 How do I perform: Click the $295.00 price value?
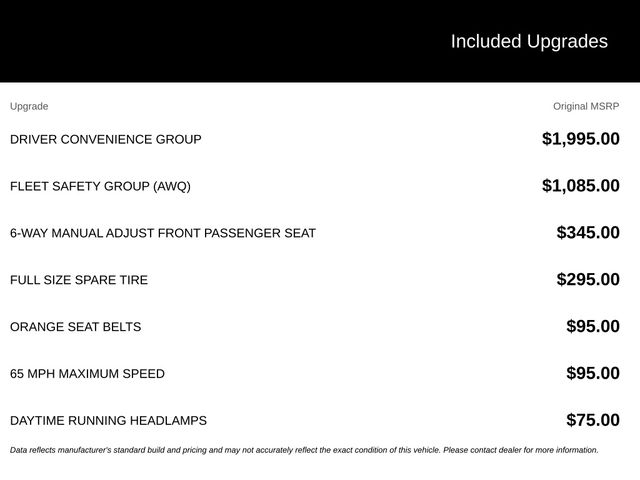coord(588,280)
